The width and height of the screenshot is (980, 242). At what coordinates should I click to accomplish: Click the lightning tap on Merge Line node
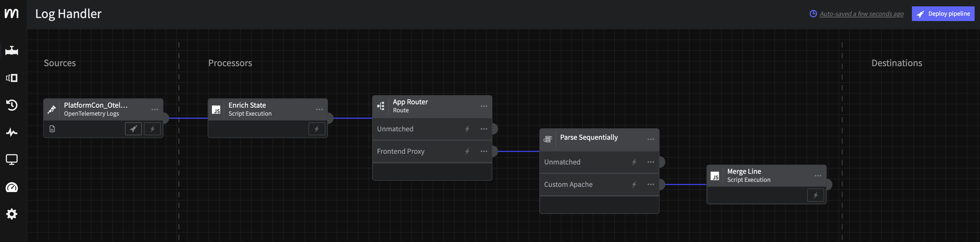(x=815, y=195)
